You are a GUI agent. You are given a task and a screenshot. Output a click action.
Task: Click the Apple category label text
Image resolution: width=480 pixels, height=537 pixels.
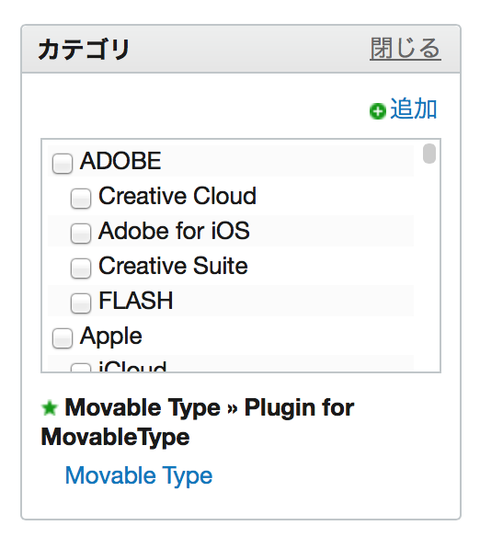click(111, 336)
